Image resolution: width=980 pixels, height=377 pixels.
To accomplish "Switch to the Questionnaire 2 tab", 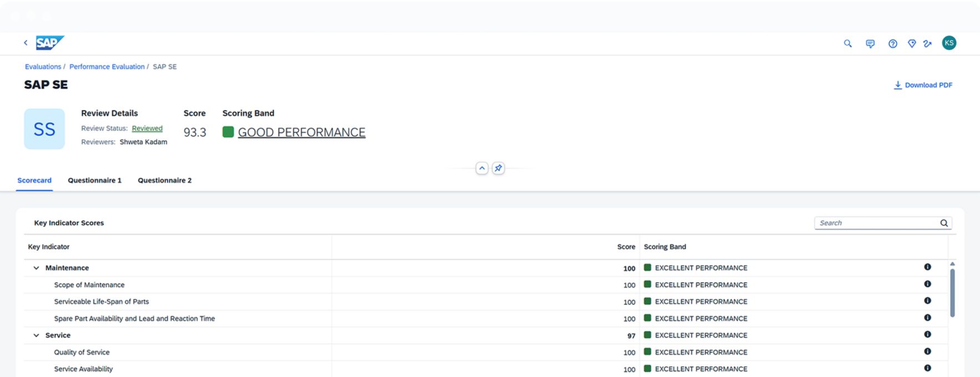I will pos(164,180).
